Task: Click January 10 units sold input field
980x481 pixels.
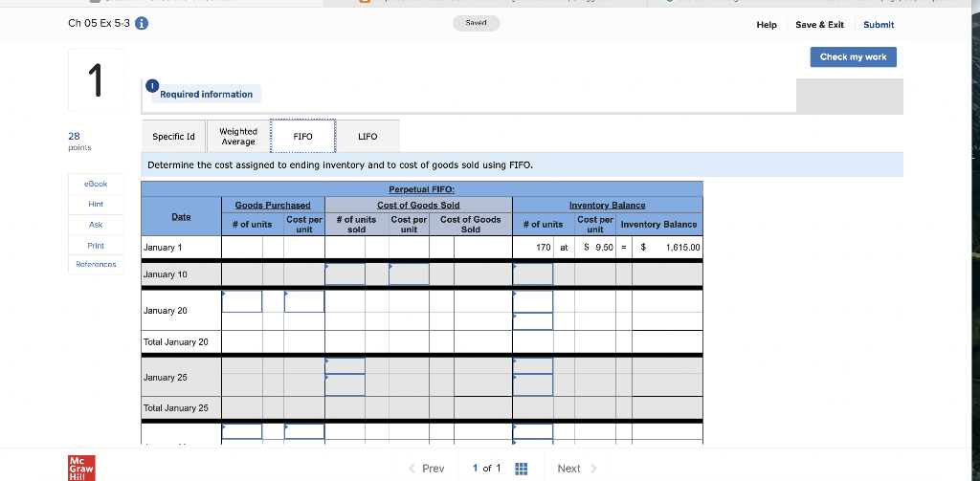Action: click(x=345, y=274)
